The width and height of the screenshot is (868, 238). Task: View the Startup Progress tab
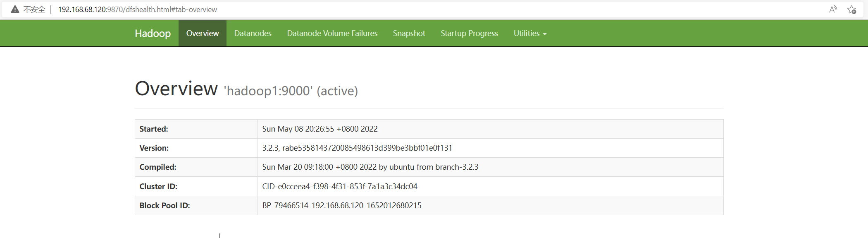[469, 33]
